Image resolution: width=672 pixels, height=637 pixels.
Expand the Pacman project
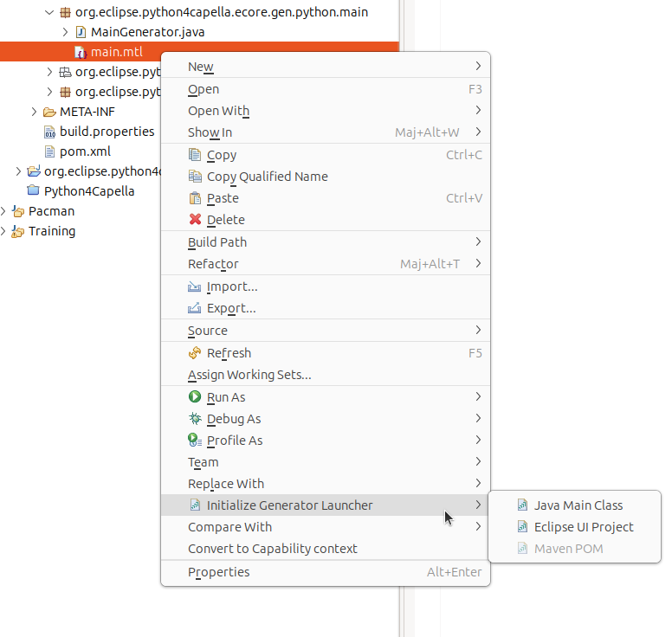[x=3, y=211]
